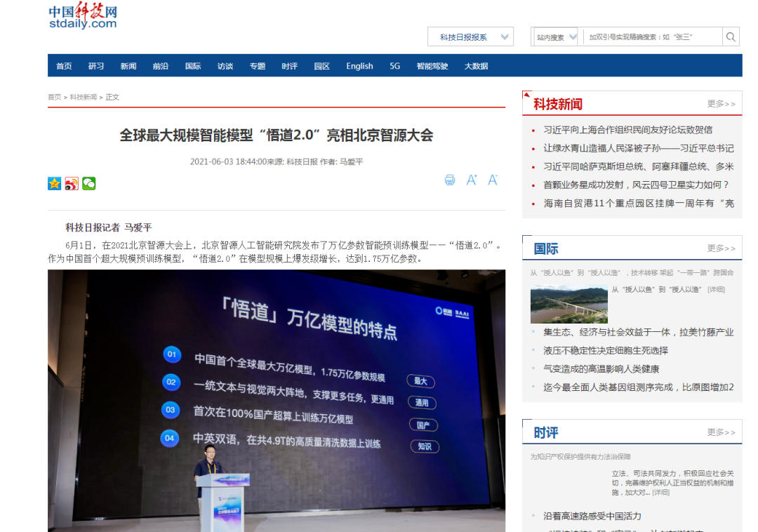Image resolution: width=758 pixels, height=532 pixels.
Task: Click 更多>> in 国际 sidebar section
Action: (x=721, y=248)
